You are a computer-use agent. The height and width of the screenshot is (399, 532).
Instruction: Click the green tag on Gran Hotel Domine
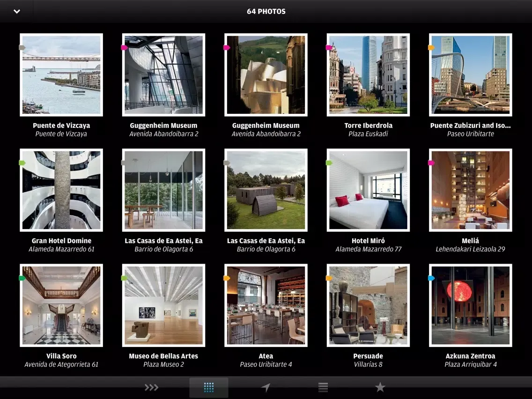(x=22, y=163)
